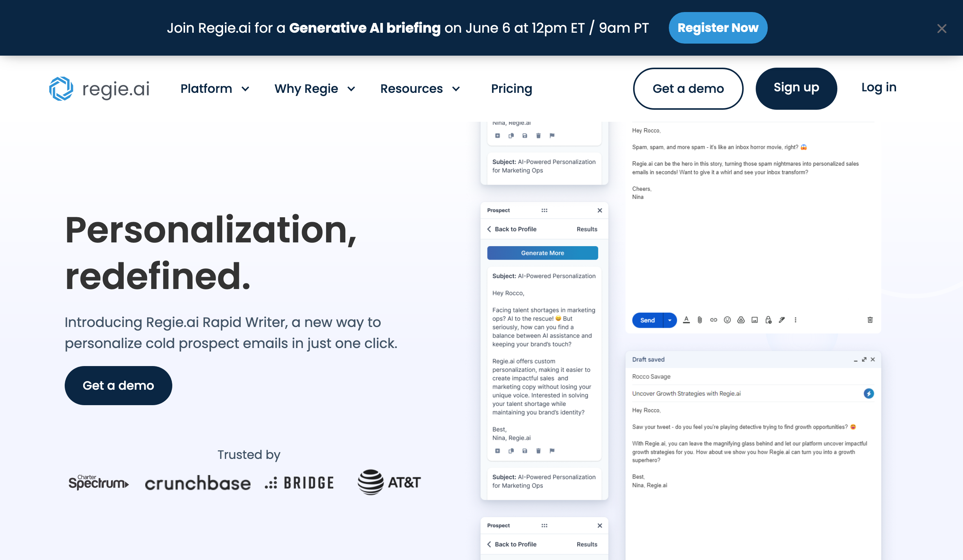Click the Cheers, sign-off line
The image size is (963, 560).
pyautogui.click(x=641, y=189)
